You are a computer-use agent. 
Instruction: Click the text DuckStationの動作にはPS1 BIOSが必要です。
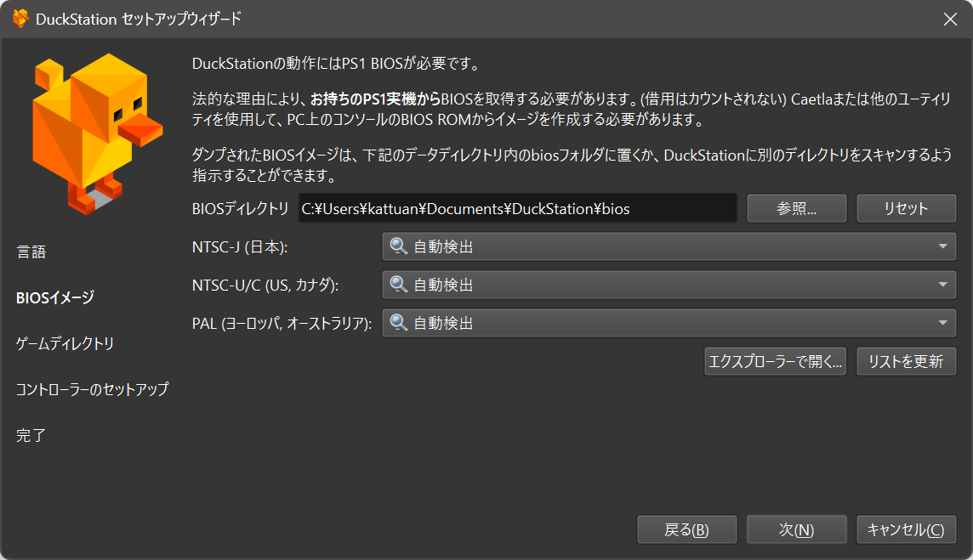[x=336, y=63]
